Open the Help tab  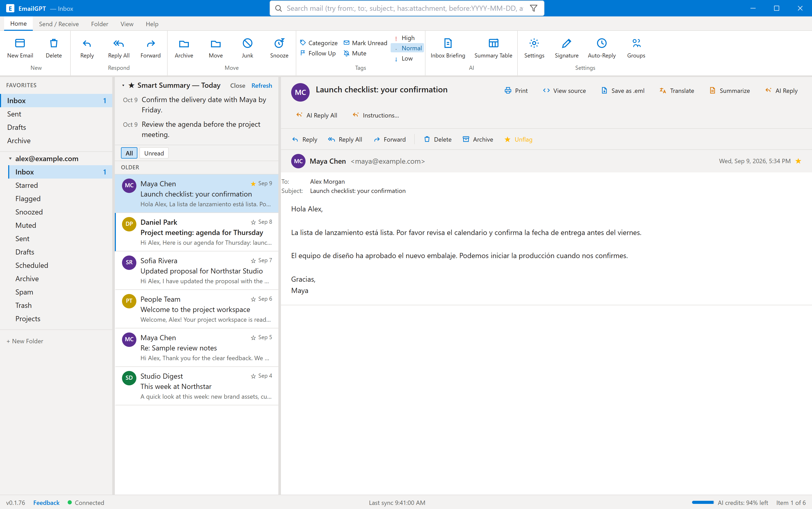[x=152, y=24]
